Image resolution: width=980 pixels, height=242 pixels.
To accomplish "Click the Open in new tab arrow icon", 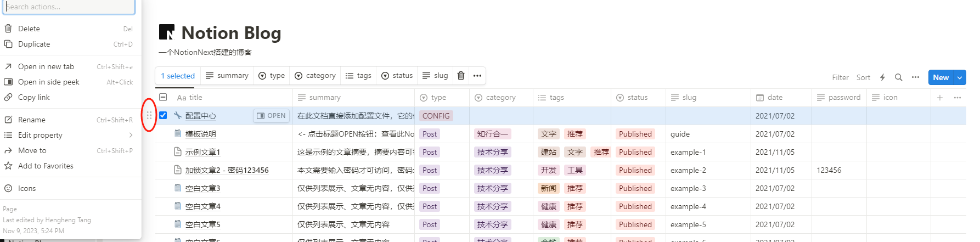I will pos(8,66).
